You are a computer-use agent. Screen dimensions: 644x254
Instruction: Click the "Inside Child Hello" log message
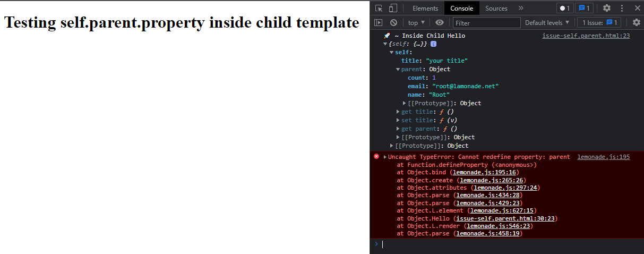coord(433,36)
